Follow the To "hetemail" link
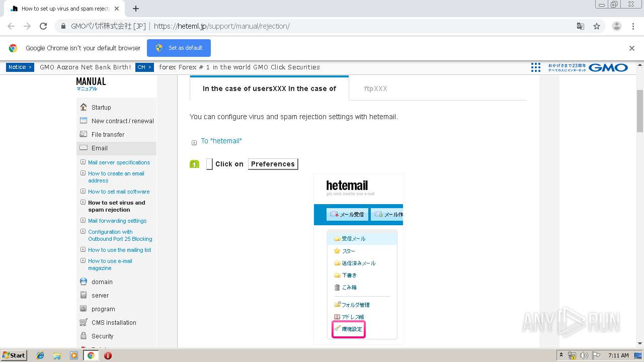Screen dimensions: 644x362 (221, 141)
